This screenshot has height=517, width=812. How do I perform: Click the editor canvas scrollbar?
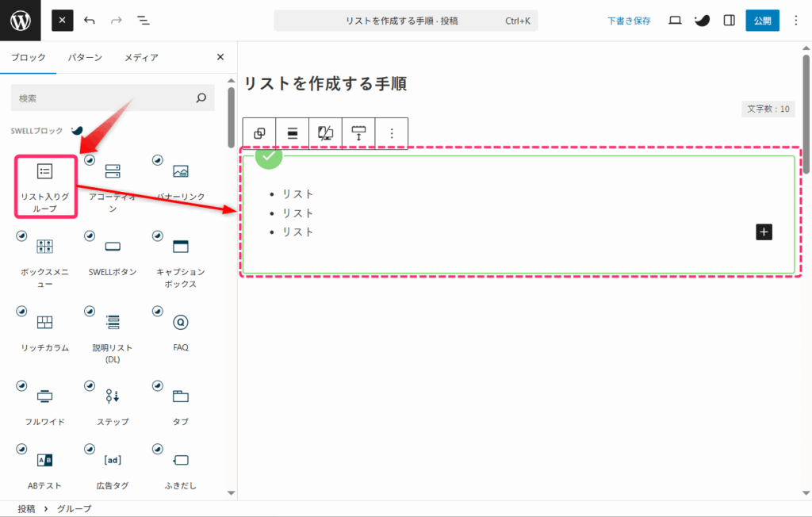pyautogui.click(x=806, y=113)
